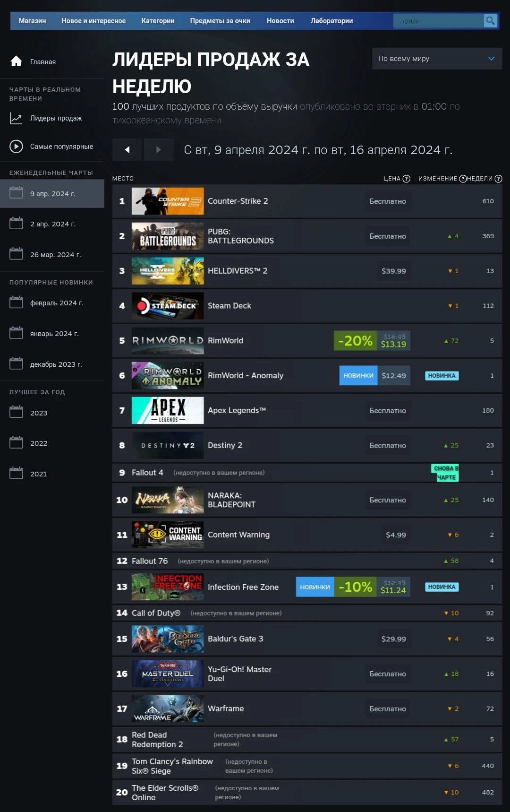Viewport: 510px width, 812px height.
Task: Go to the previous week with left arrow
Action: coord(127,150)
